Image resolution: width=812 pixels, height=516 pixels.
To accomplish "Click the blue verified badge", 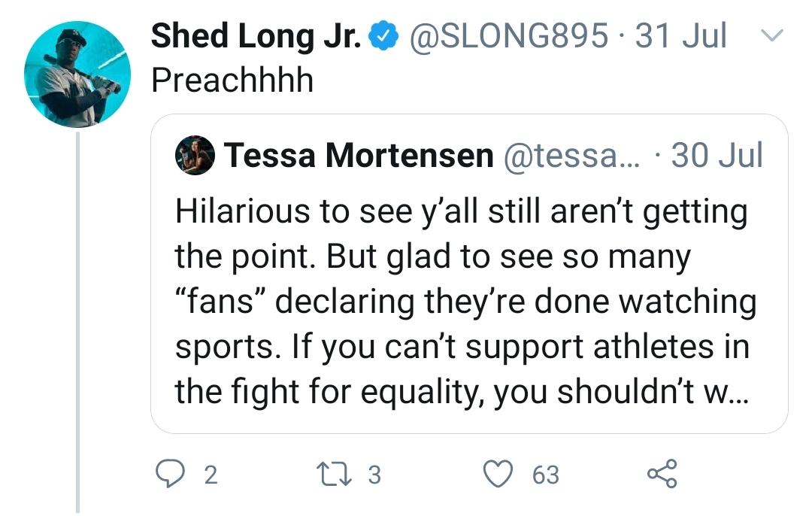I will click(x=384, y=37).
